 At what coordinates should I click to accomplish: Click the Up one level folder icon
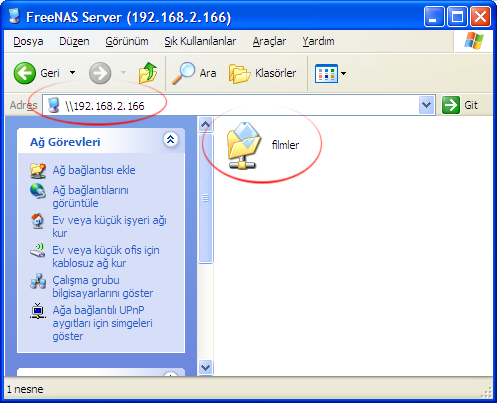pos(148,72)
